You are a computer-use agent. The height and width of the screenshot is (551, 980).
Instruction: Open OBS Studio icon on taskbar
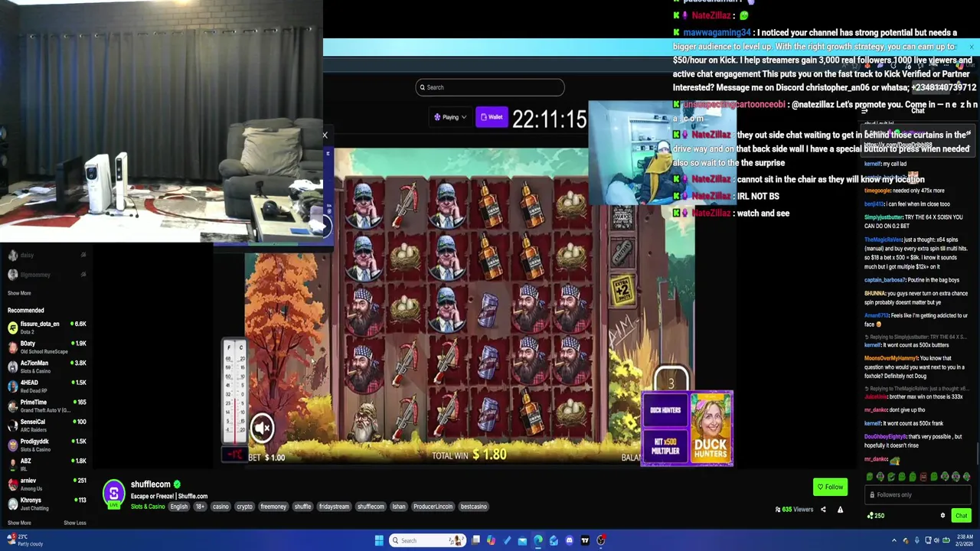[x=601, y=540]
